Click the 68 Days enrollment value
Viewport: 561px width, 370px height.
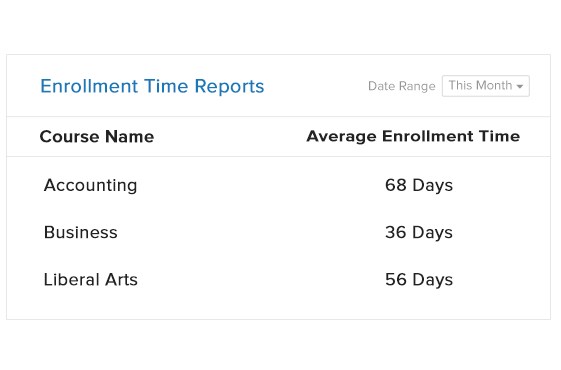(419, 185)
